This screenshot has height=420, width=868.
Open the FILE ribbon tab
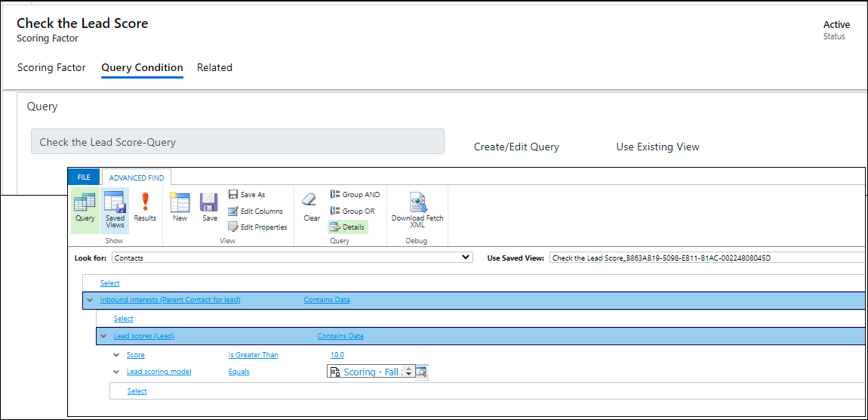(84, 178)
